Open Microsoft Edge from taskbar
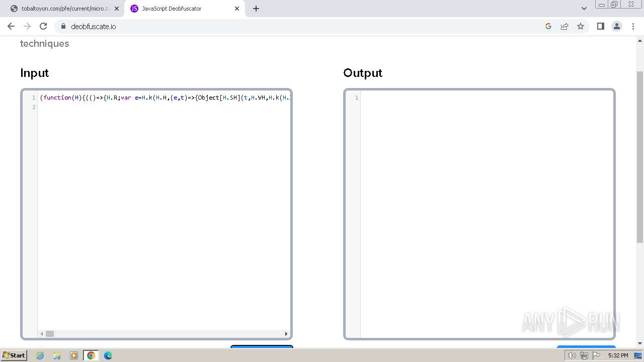 pyautogui.click(x=108, y=355)
